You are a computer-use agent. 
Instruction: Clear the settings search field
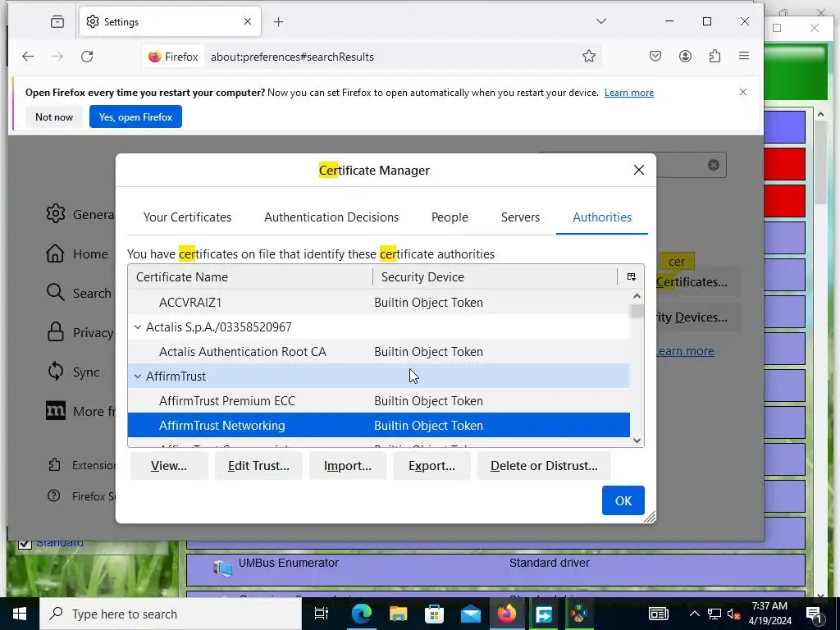713,165
